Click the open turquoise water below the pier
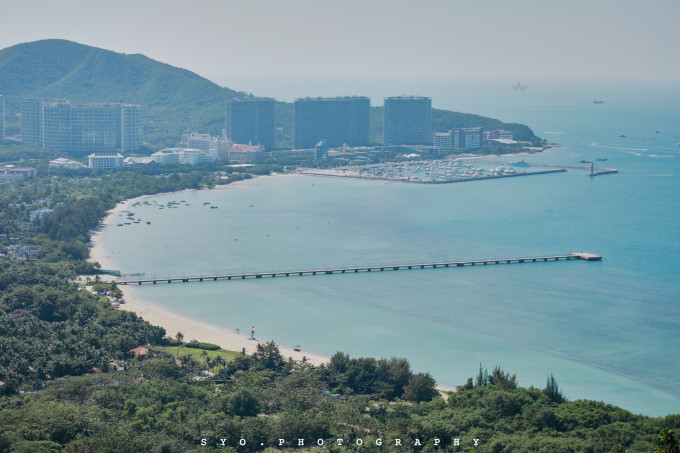Image resolution: width=680 pixels, height=453 pixels. [x=450, y=320]
